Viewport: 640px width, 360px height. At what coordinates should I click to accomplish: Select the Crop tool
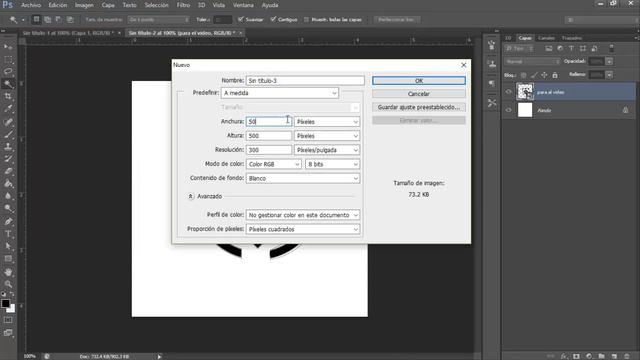tap(8, 97)
